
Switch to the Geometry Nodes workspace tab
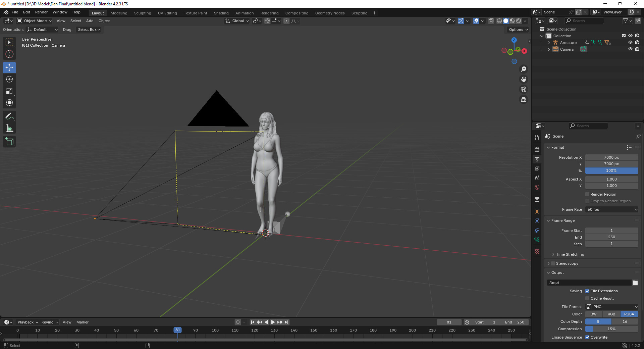tap(330, 13)
